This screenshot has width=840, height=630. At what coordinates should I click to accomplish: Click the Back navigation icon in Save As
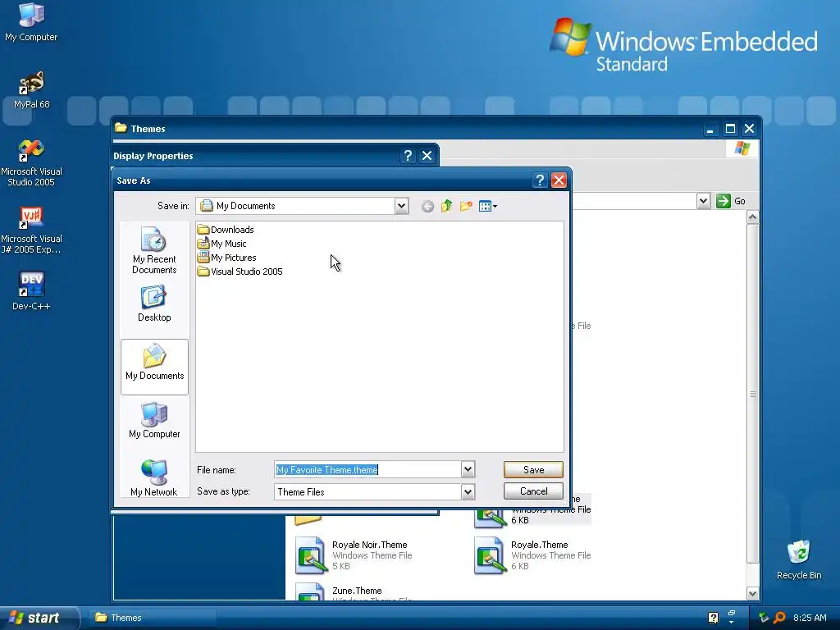click(427, 206)
